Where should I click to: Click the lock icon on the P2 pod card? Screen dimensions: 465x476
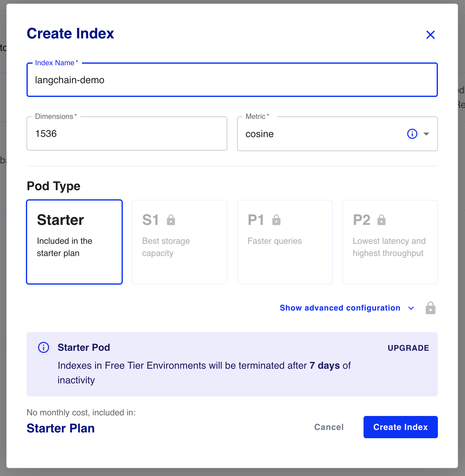(x=382, y=219)
